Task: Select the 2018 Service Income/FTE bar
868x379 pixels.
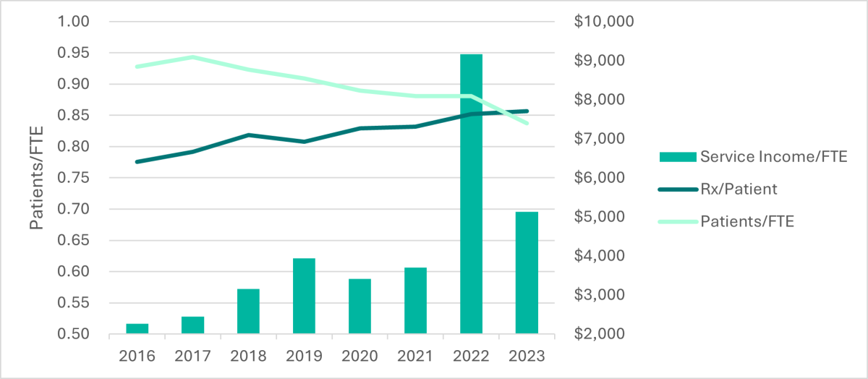Action: [x=248, y=311]
